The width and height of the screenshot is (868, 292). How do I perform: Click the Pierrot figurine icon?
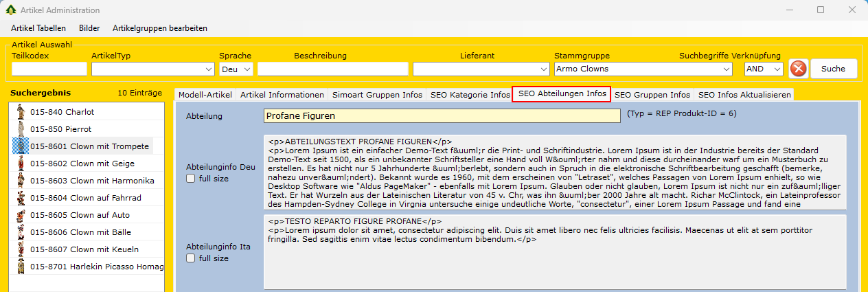point(21,129)
